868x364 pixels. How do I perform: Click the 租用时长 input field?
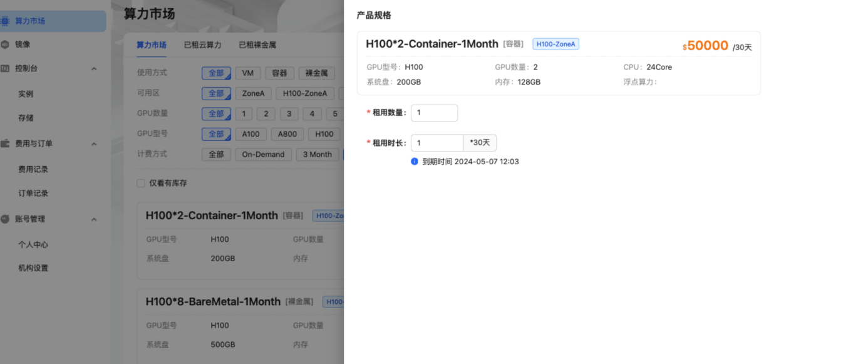coord(437,143)
